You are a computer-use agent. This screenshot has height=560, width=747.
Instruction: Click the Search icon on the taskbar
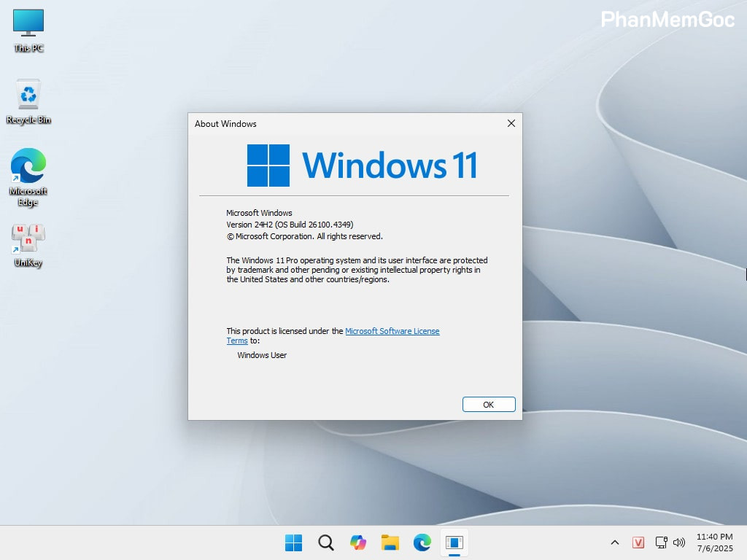325,542
